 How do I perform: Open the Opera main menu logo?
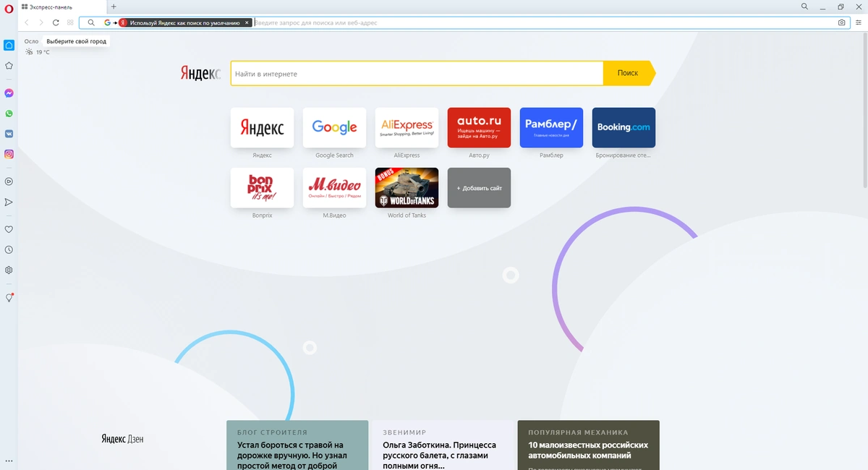(9, 7)
